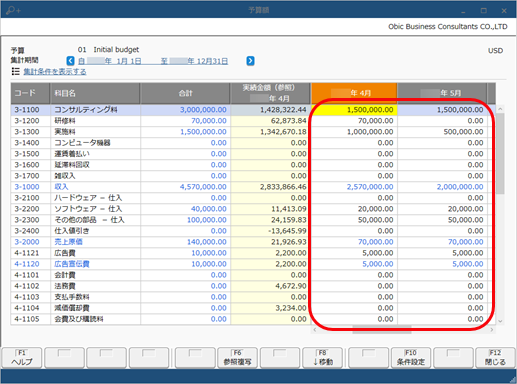Click the horizontal scrollbar left arrow

pos(315,330)
